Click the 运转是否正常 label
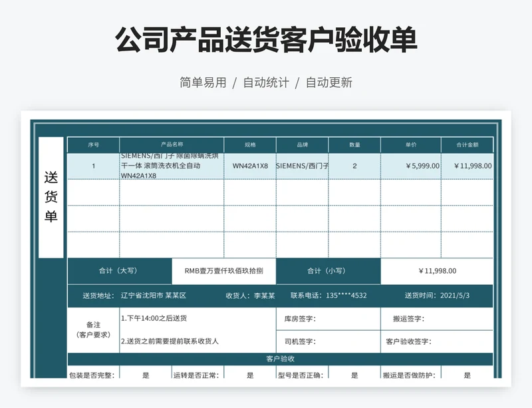Viewport: 532px width, 408px height. (196, 375)
